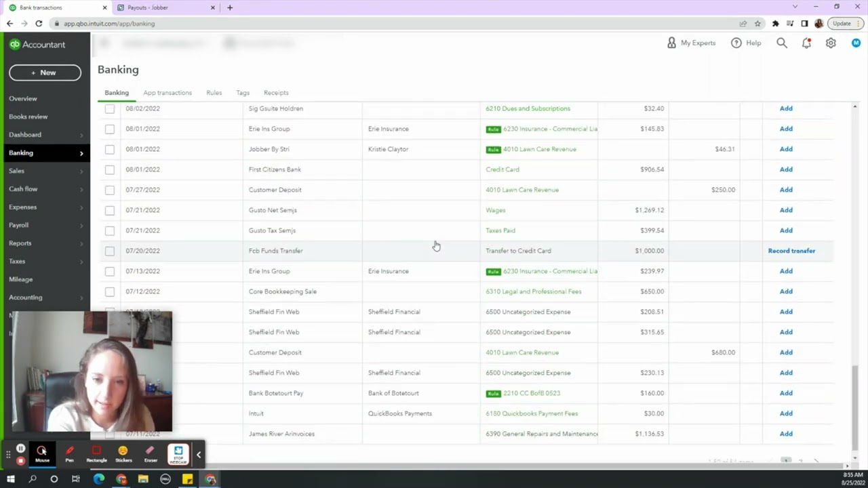Switch to the App transactions tab
Image resolution: width=868 pixels, height=488 pixels.
(167, 93)
